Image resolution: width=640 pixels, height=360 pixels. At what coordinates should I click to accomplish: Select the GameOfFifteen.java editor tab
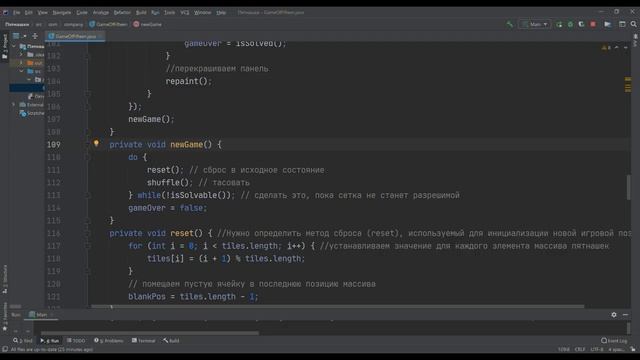(75, 36)
